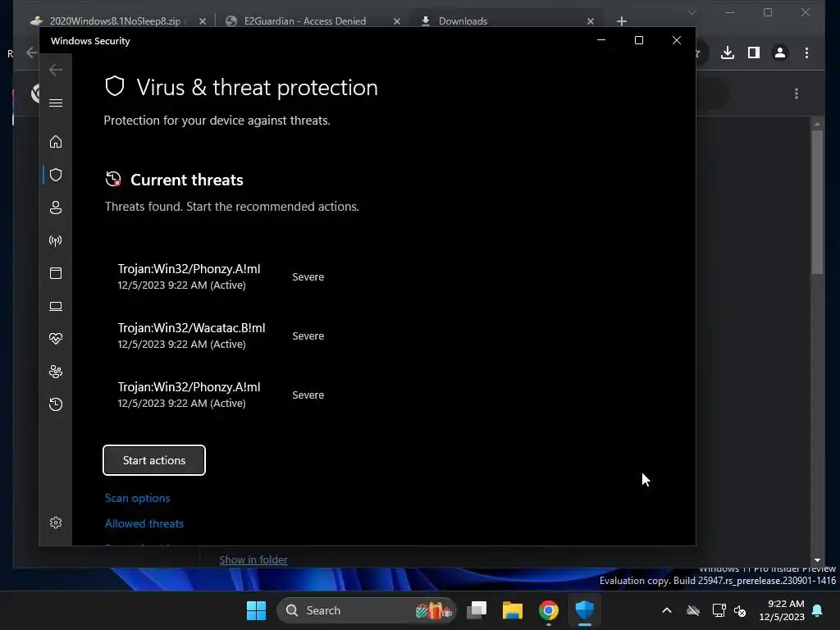Open Family options sidebar icon
Screen dimensions: 840x630
(56, 372)
